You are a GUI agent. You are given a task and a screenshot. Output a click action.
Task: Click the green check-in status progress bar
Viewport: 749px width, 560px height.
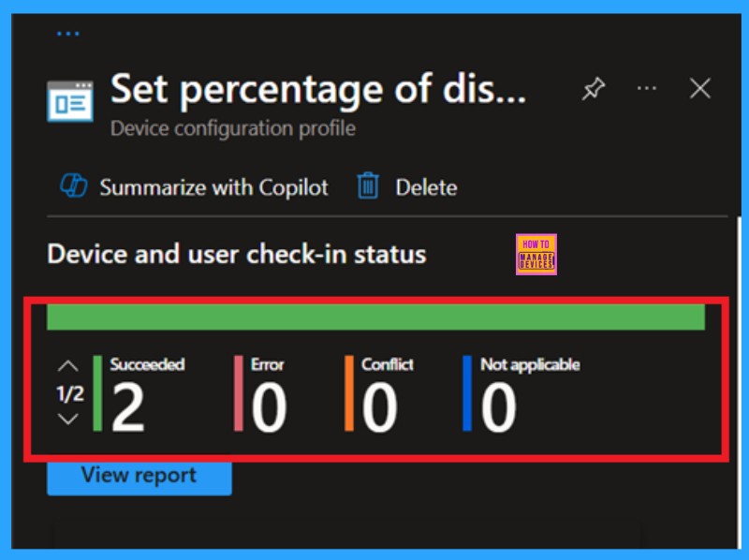coord(375,317)
